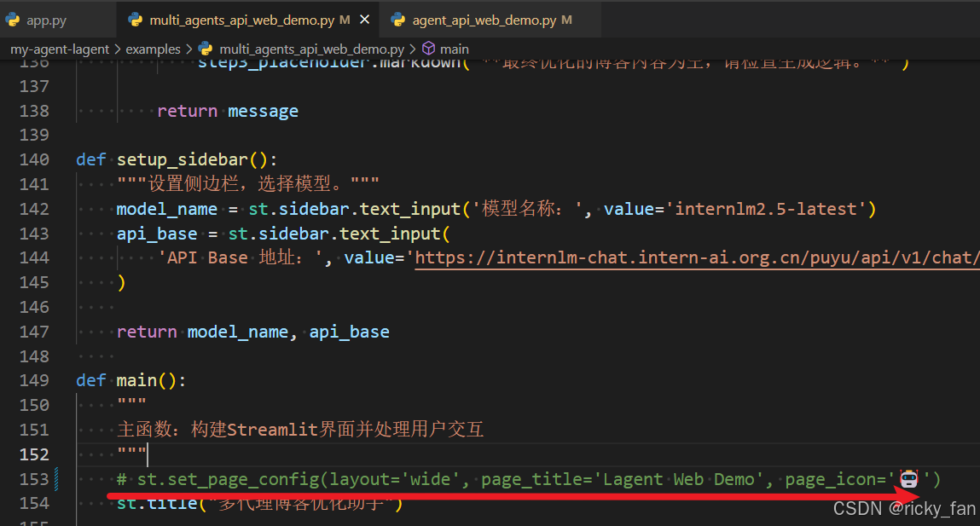Click the setup_sidebar docstring on line 141
The image size is (980, 526).
tap(248, 183)
